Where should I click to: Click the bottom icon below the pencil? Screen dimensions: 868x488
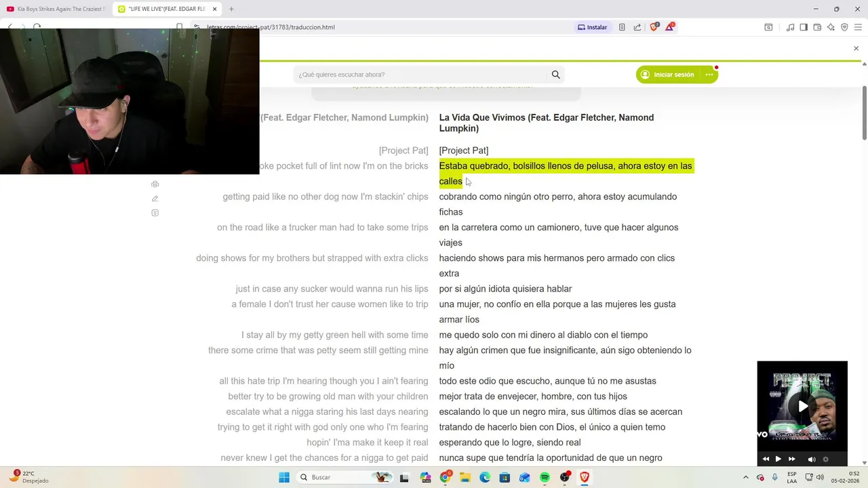tap(155, 213)
